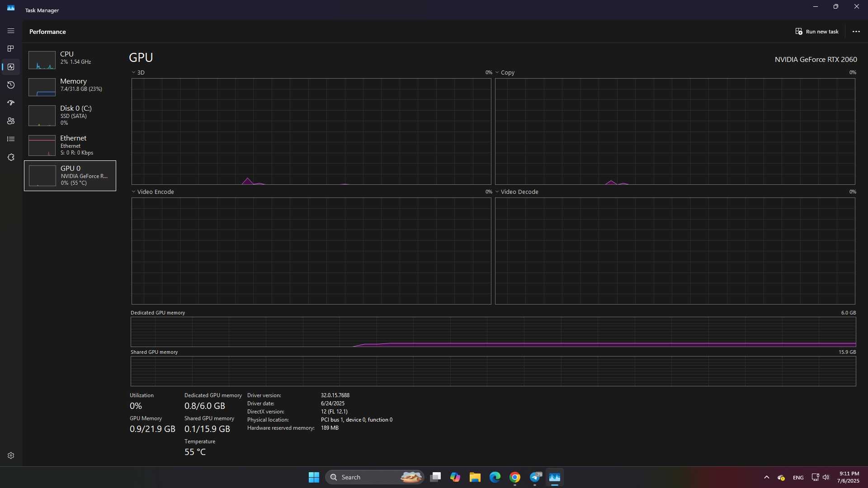Click dedicated GPU memory value 0.8/6.0 GB
Screen dimensions: 868x488
pyautogui.click(x=204, y=406)
